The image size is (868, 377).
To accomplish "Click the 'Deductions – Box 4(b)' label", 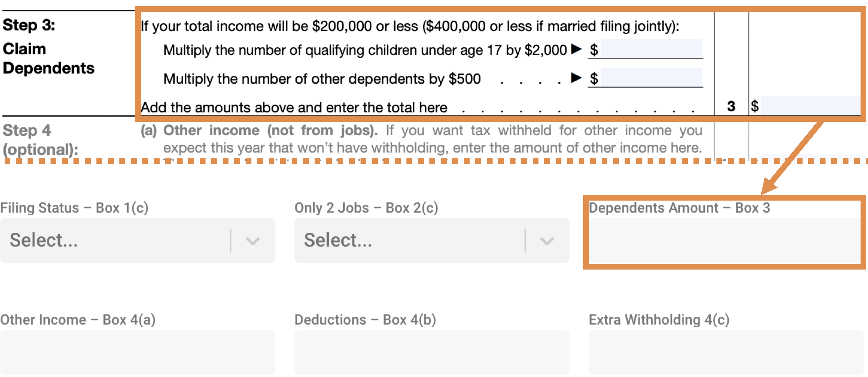I will [365, 320].
